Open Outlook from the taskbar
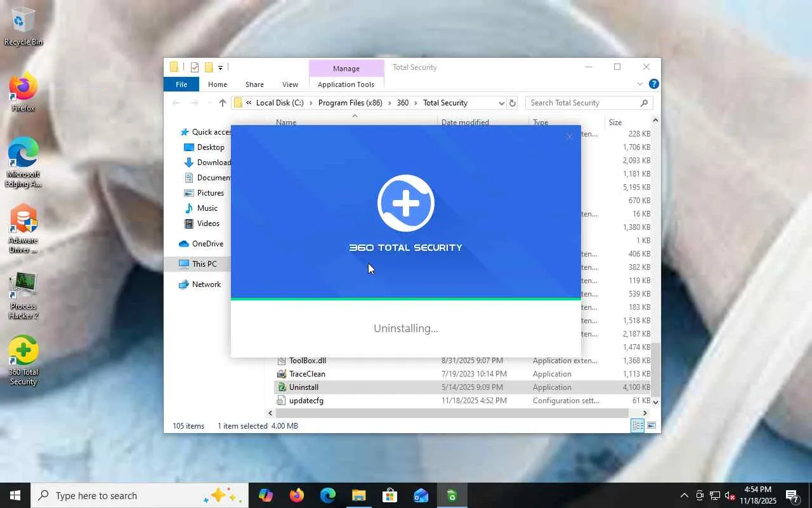812x508 pixels. tap(421, 495)
